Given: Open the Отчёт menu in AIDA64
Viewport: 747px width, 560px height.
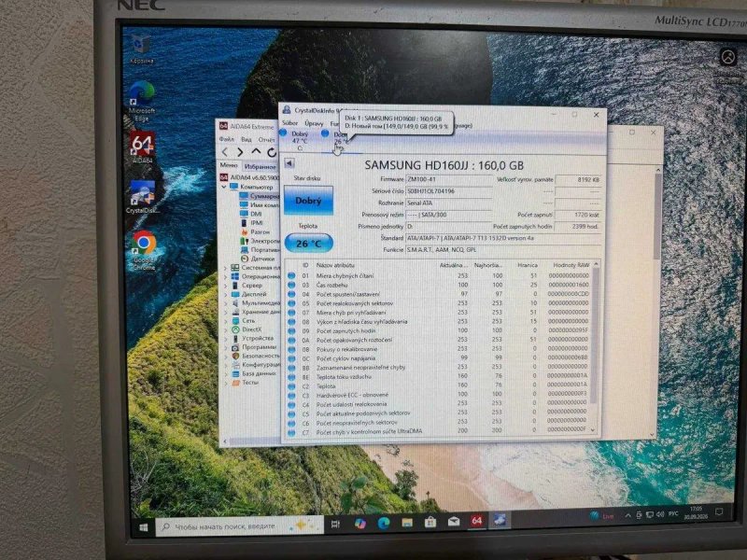Looking at the screenshot, I should [x=266, y=140].
